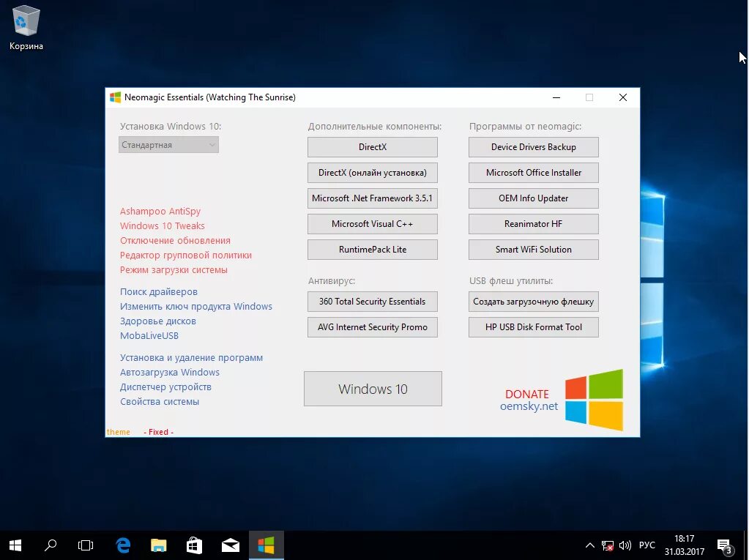Screen dimensions: 749x560
Task: Open network status tray icon
Action: point(607,545)
